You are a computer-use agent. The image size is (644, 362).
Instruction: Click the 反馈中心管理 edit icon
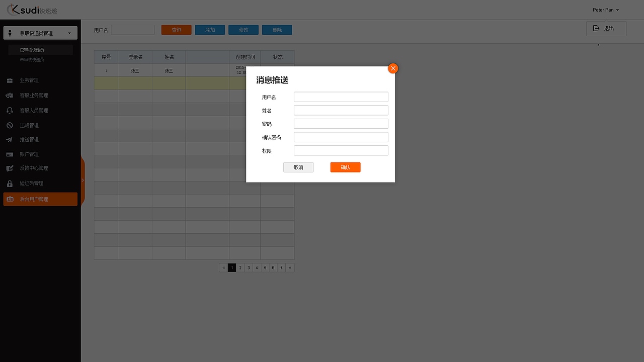(10, 168)
